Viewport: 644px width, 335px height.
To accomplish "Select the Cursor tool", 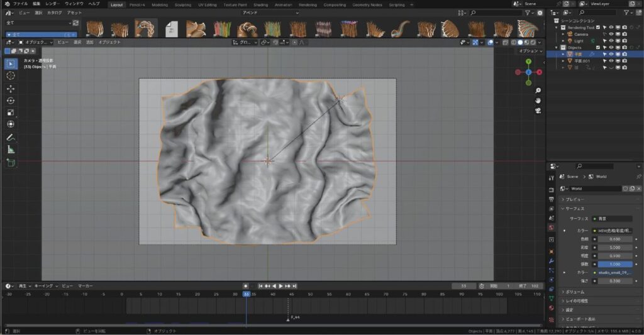I will click(x=11, y=75).
